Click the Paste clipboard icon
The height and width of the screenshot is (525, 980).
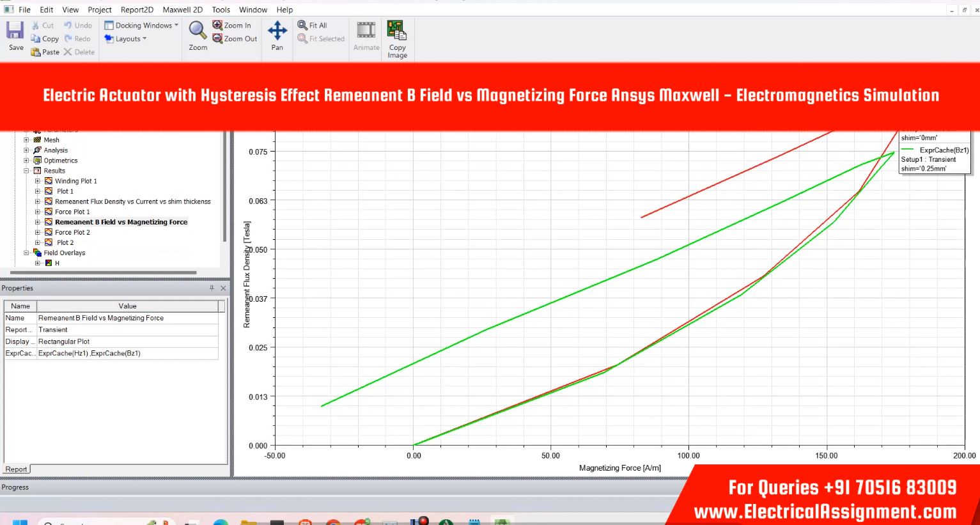[36, 52]
